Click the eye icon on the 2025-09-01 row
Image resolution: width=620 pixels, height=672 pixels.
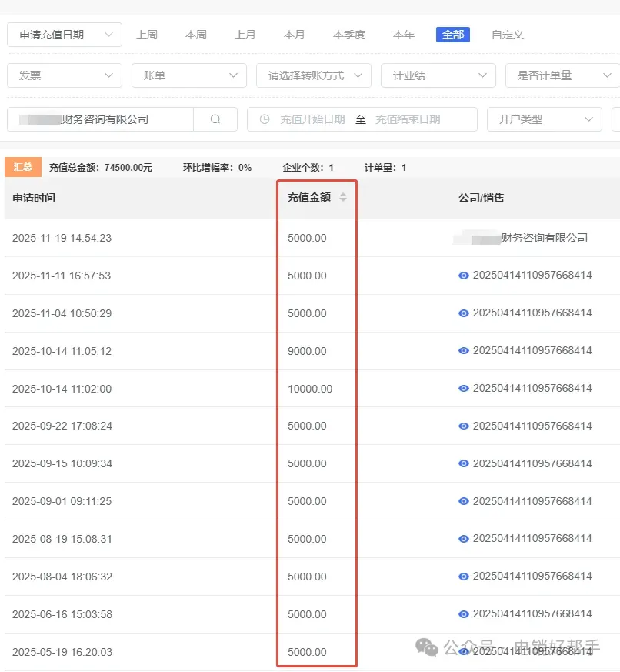[464, 501]
